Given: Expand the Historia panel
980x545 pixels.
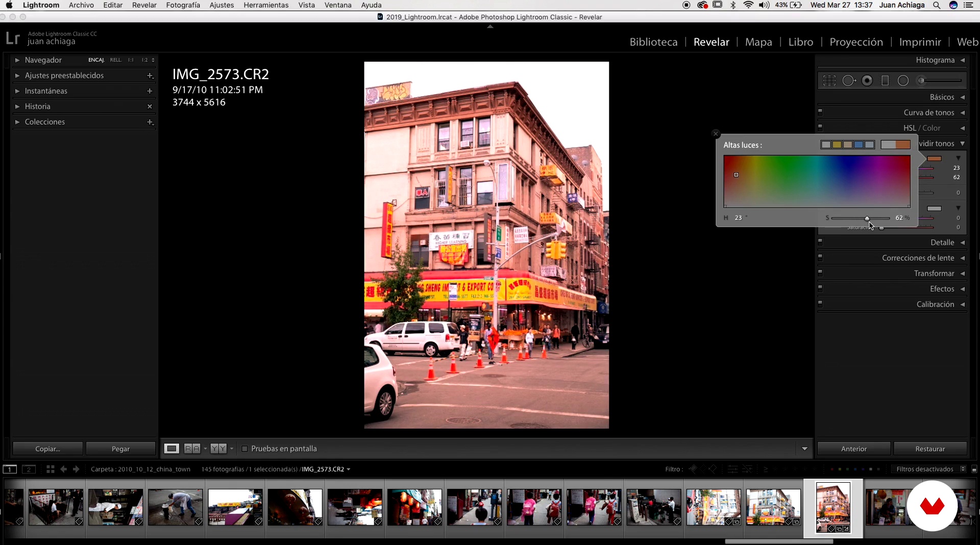Looking at the screenshot, I should (x=17, y=107).
